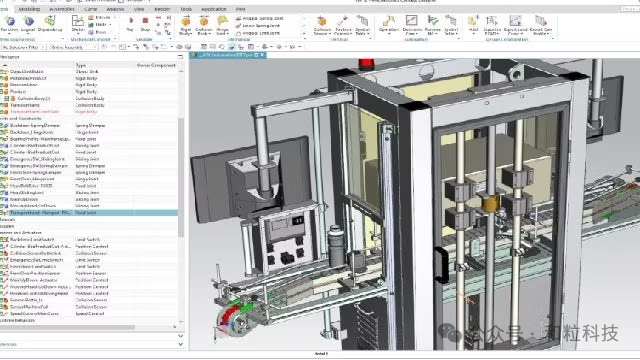Open the Hinge Joint tool
This screenshot has height=360, width=640.
click(x=222, y=25)
